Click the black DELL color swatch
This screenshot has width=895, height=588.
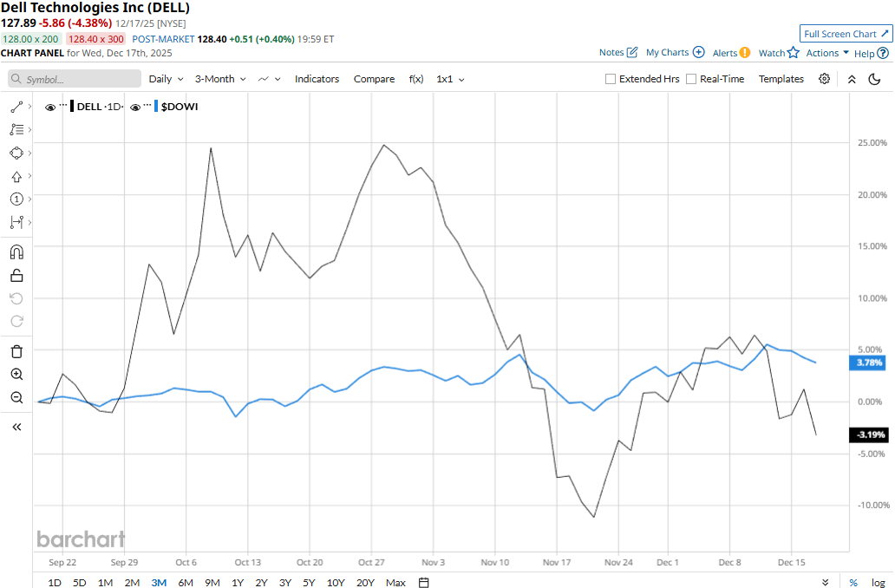tap(72, 106)
